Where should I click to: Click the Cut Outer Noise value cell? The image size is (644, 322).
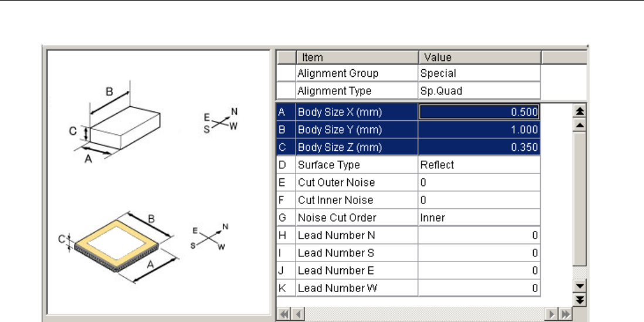click(479, 182)
